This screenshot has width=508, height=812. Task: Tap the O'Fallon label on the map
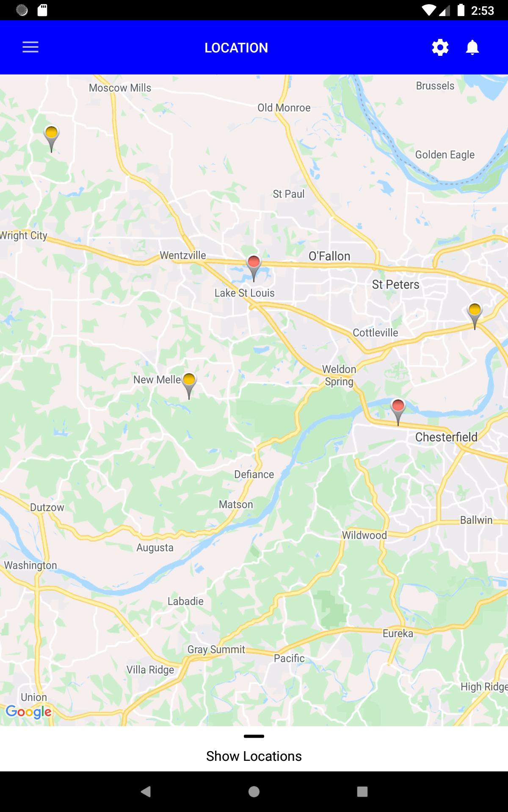[329, 256]
